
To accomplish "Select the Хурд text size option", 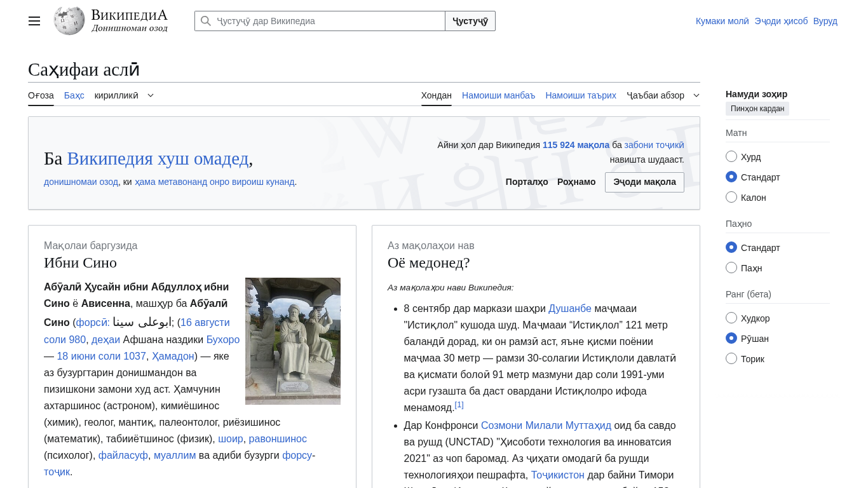I will [731, 156].
